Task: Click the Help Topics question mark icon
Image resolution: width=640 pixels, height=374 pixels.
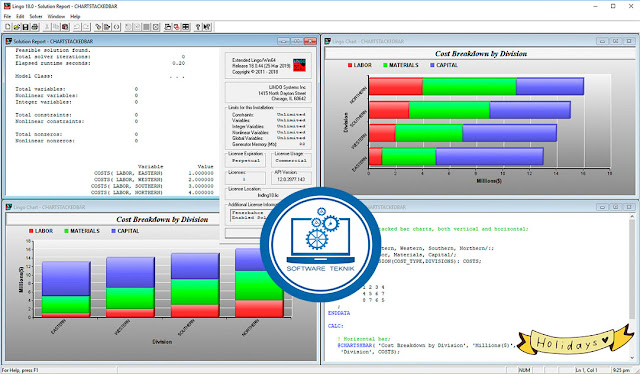Action: (x=198, y=27)
